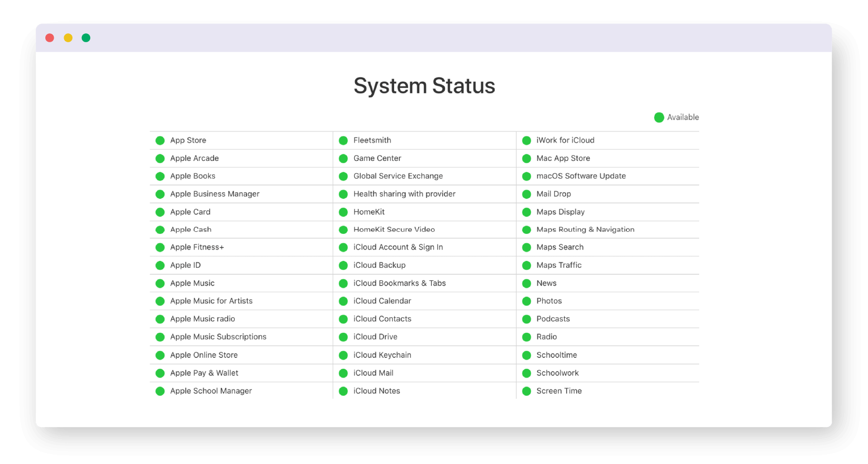Click the Radio service name
This screenshot has height=464, width=868.
[546, 337]
